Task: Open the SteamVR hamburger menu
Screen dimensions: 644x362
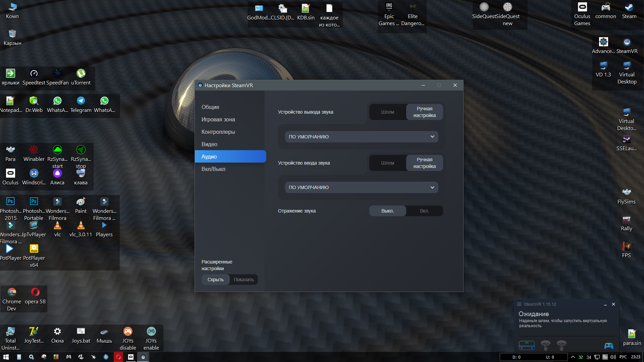Action: tap(519, 304)
